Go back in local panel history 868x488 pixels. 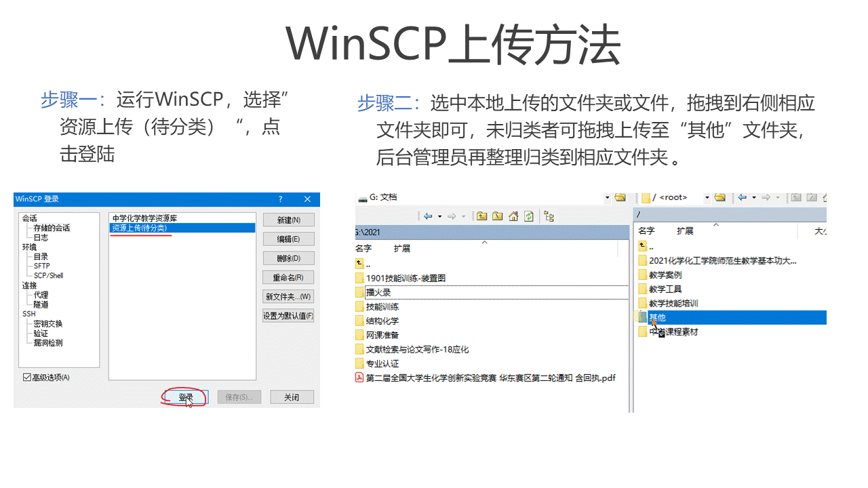pos(428,216)
